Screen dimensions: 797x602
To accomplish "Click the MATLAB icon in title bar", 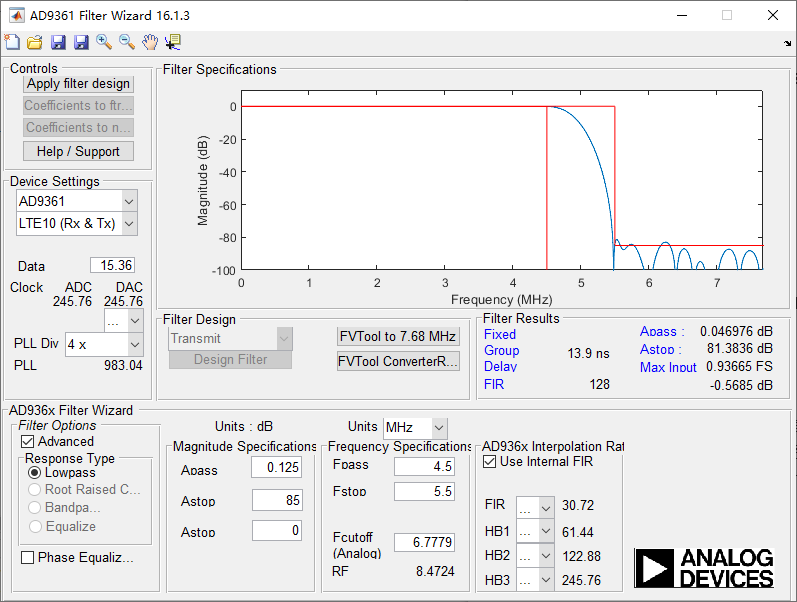I will [x=17, y=15].
